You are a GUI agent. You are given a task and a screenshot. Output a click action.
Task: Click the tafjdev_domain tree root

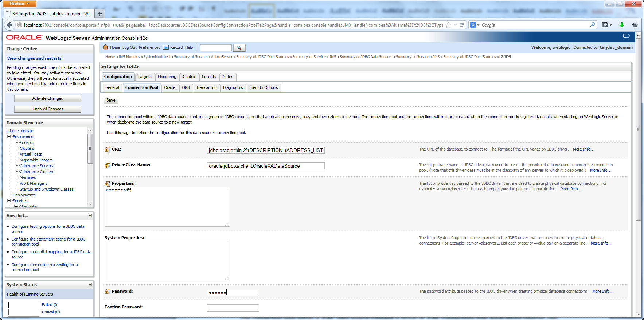(x=20, y=131)
